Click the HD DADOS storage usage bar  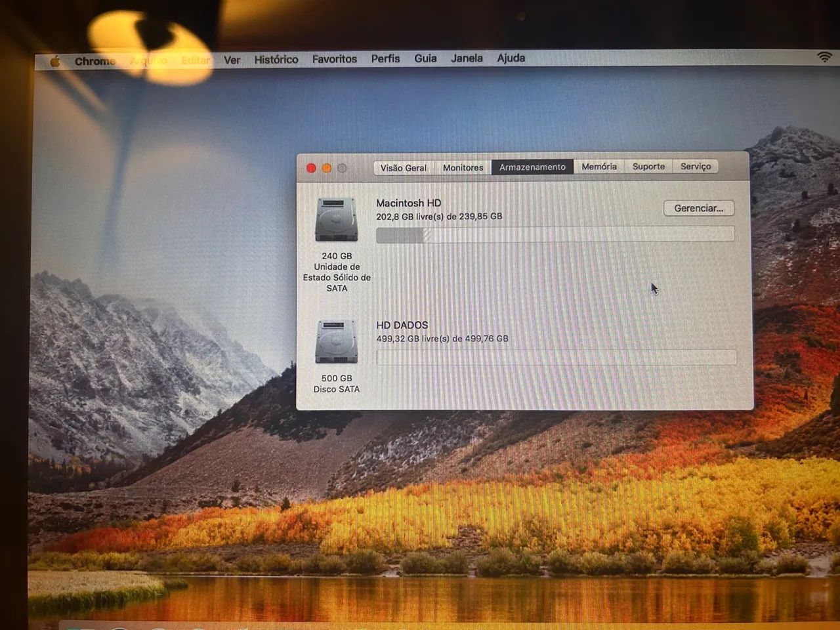point(556,357)
